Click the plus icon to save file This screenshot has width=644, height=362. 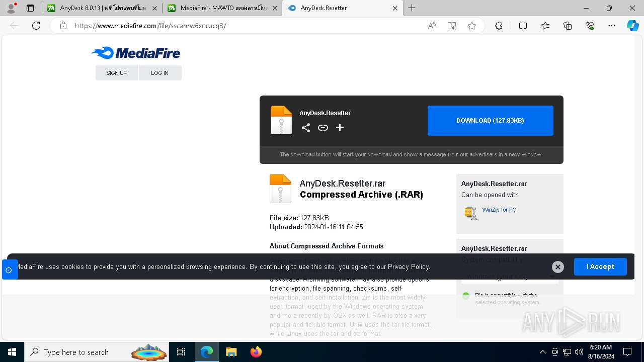340,128
